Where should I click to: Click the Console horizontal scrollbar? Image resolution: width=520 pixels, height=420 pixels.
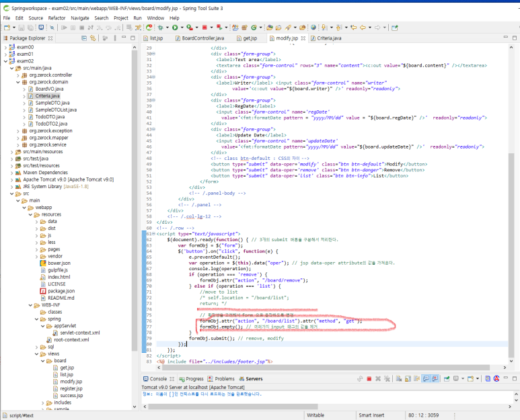click(233, 406)
